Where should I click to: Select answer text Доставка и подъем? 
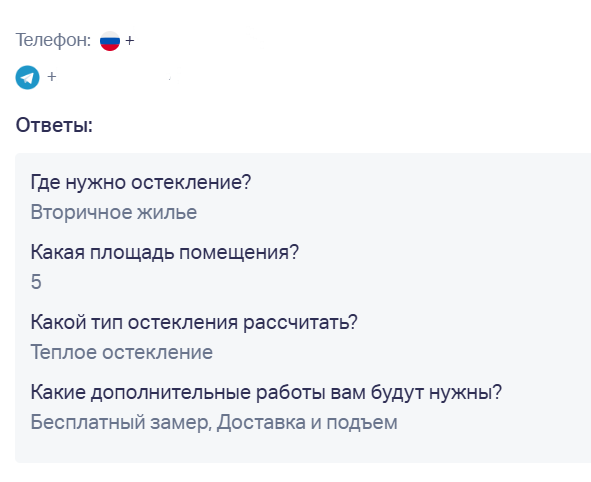(x=307, y=422)
